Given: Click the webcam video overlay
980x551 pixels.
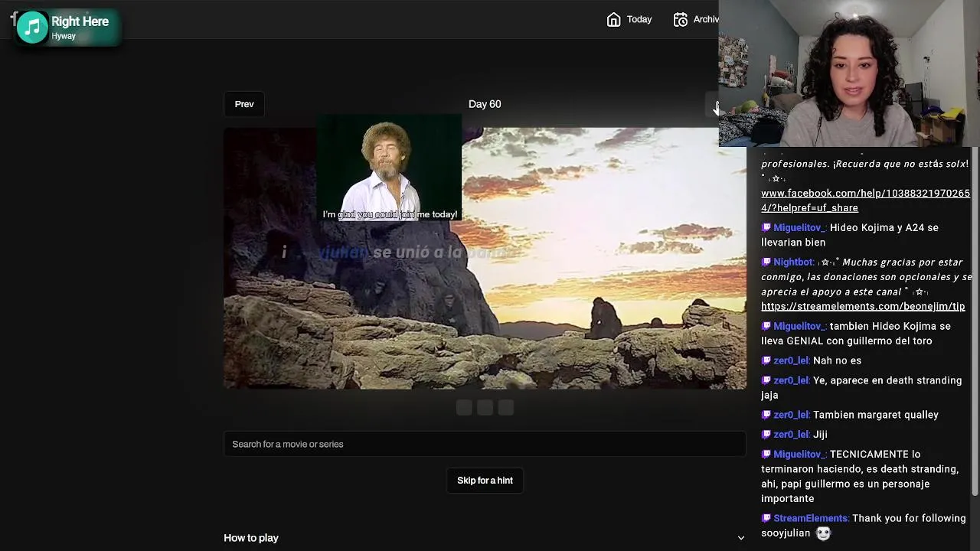Looking at the screenshot, I should (x=849, y=73).
